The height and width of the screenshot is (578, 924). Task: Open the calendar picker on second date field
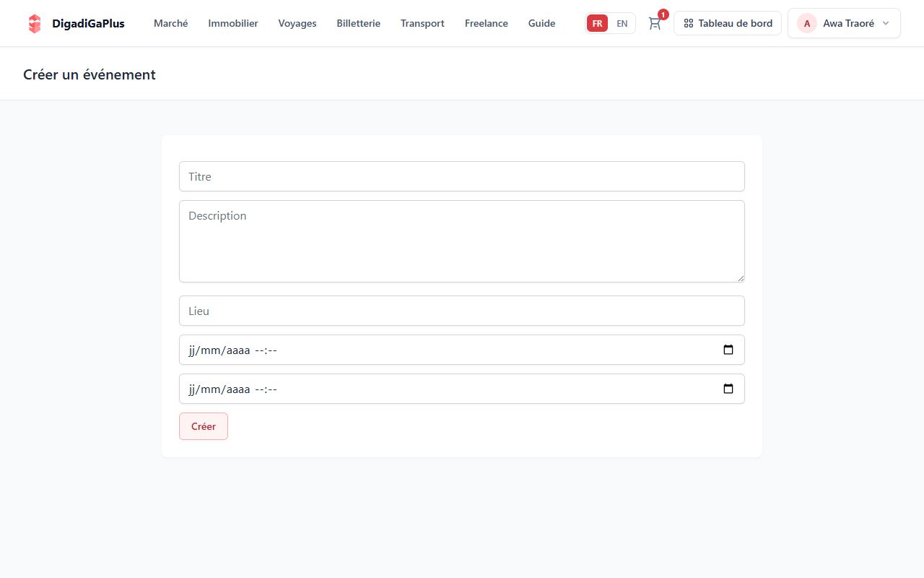[728, 389]
